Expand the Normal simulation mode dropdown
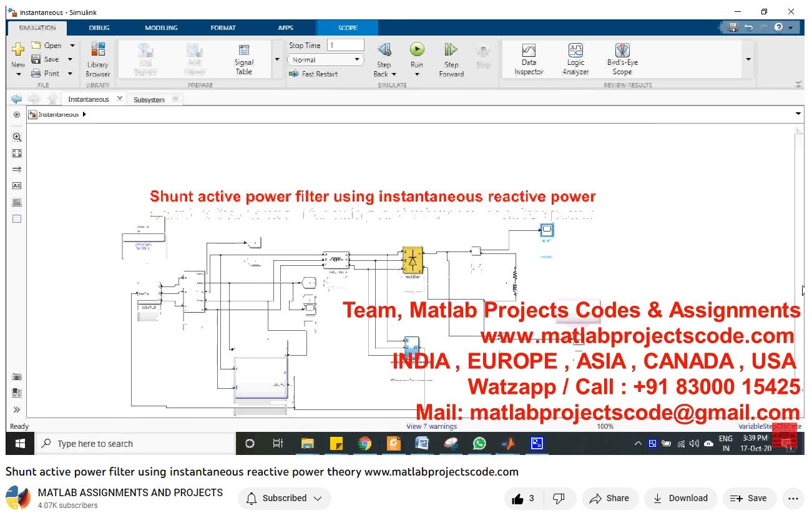 pyautogui.click(x=358, y=59)
